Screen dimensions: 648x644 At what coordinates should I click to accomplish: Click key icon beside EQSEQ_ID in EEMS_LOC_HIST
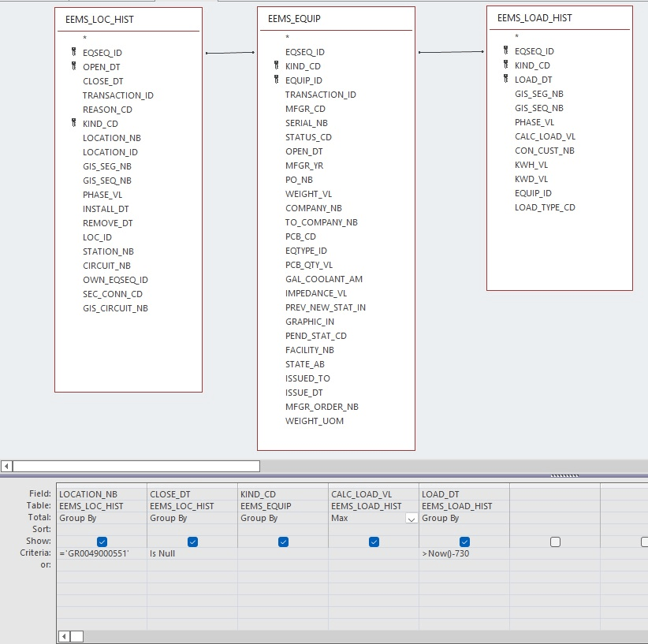[x=74, y=52]
